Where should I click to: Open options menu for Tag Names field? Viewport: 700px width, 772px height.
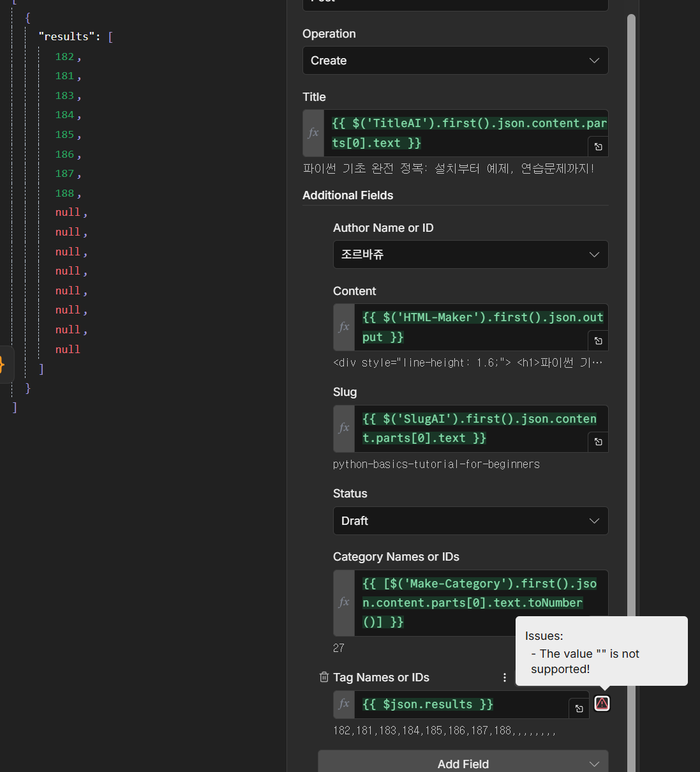504,677
